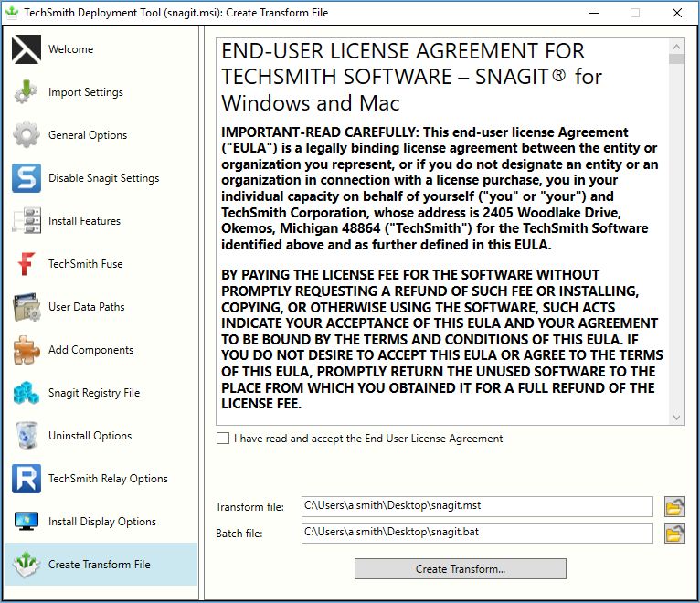
Task: Click the User Data Paths folder icon
Action: pos(27,307)
